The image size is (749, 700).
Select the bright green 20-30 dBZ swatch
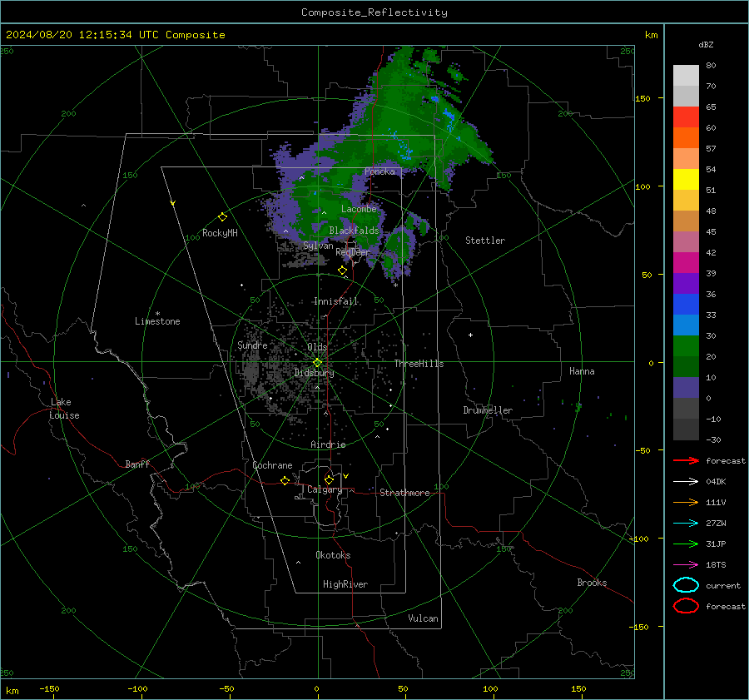pyautogui.click(x=686, y=346)
